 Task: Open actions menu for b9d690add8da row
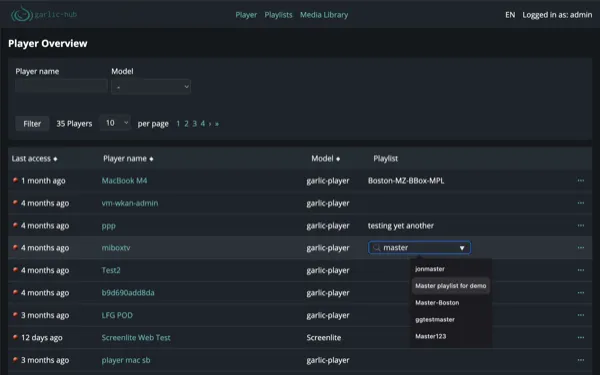[580, 293]
